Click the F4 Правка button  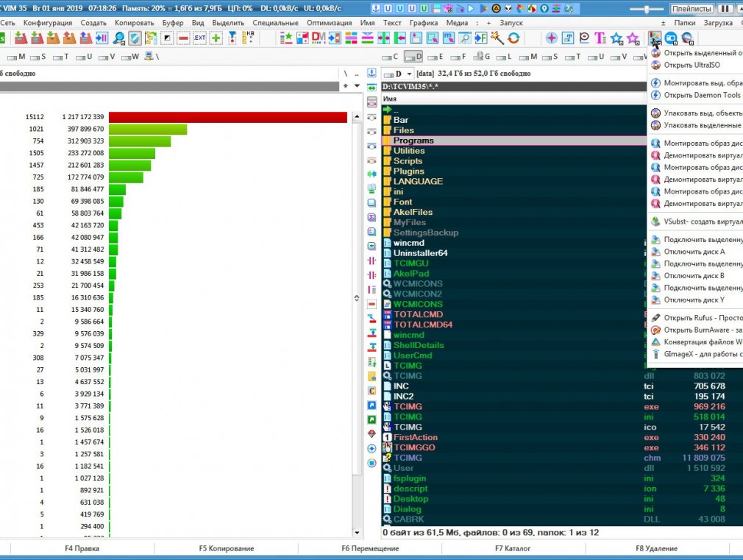coord(82,548)
